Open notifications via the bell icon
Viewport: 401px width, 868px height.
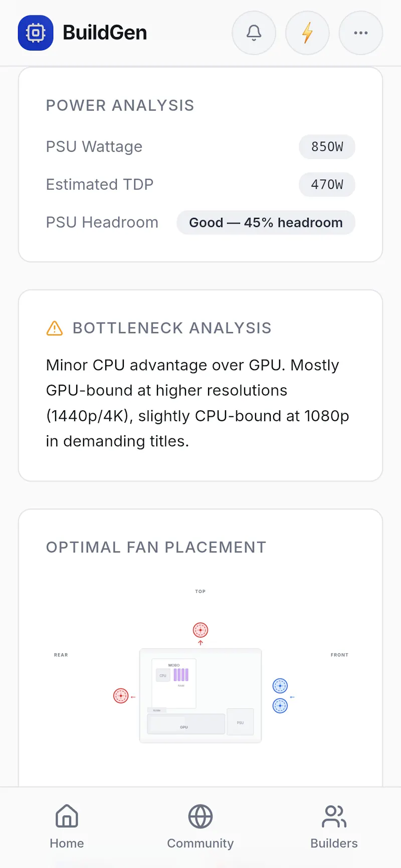point(254,33)
